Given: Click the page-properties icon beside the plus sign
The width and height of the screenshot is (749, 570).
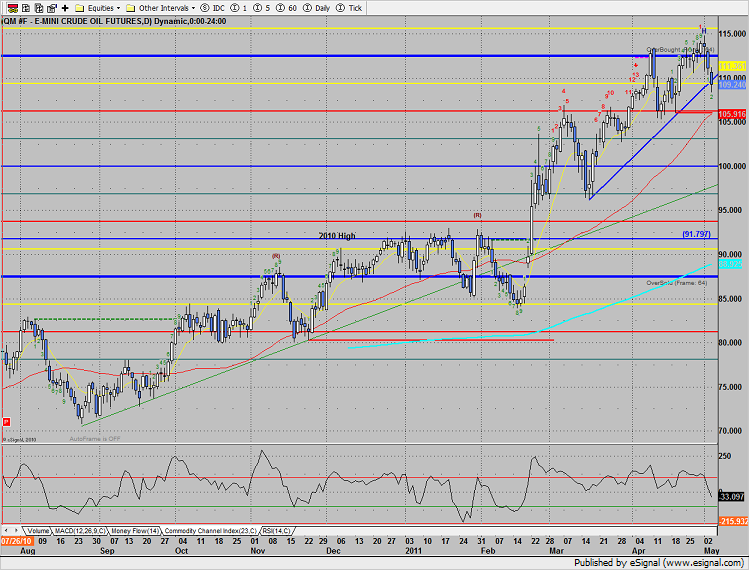Looking at the screenshot, I should tap(52, 8).
